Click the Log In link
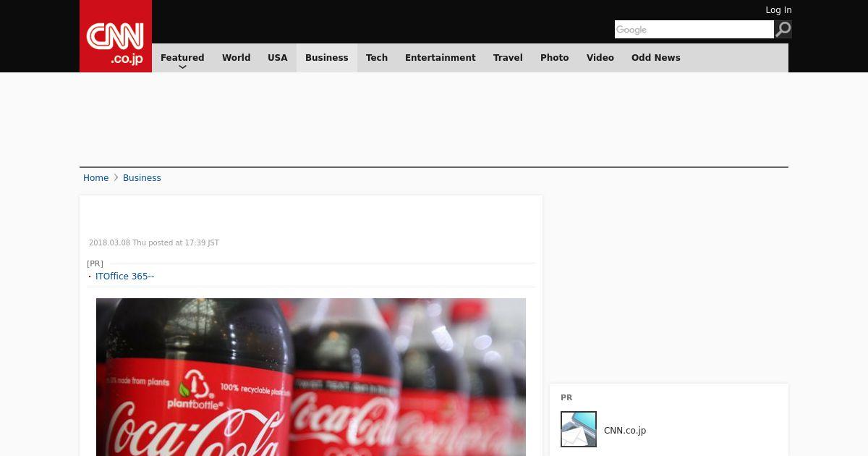 tap(778, 10)
